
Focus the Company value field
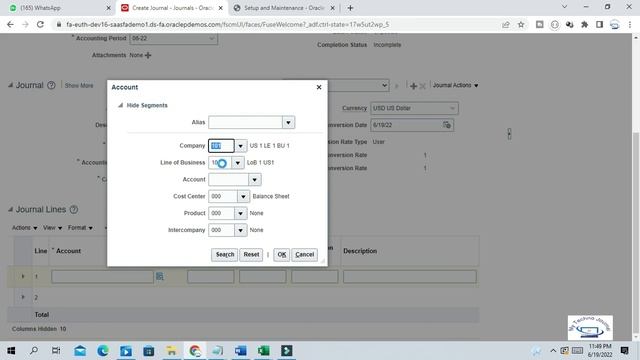click(x=221, y=146)
